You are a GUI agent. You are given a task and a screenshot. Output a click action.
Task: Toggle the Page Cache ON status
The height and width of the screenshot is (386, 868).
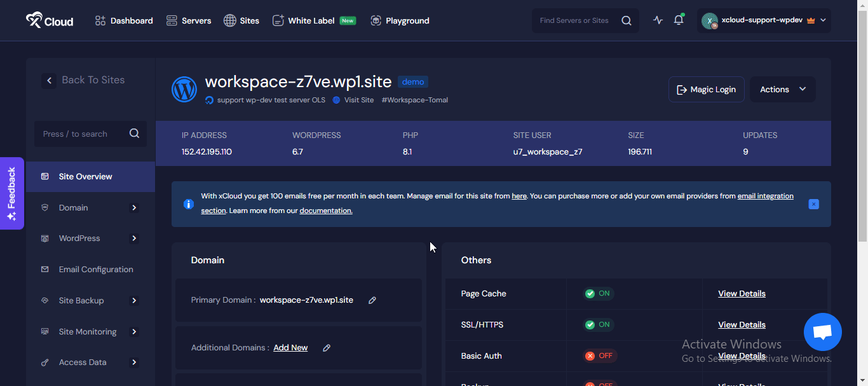click(x=598, y=294)
